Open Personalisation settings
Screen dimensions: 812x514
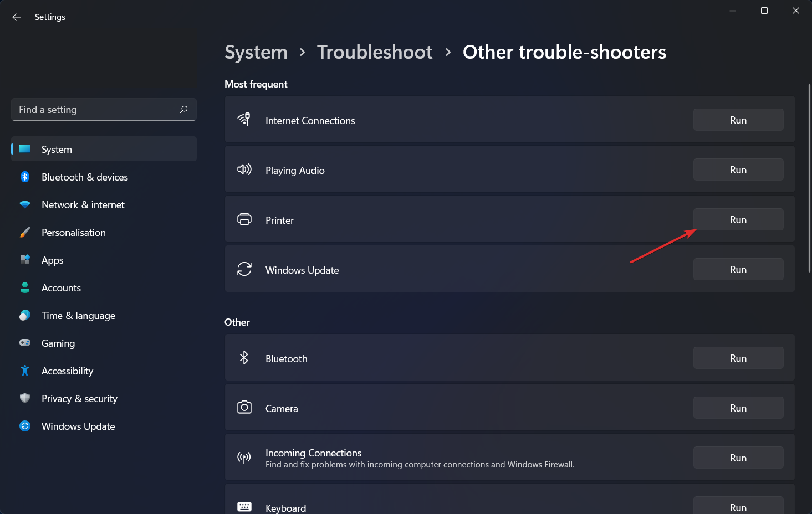(104, 232)
